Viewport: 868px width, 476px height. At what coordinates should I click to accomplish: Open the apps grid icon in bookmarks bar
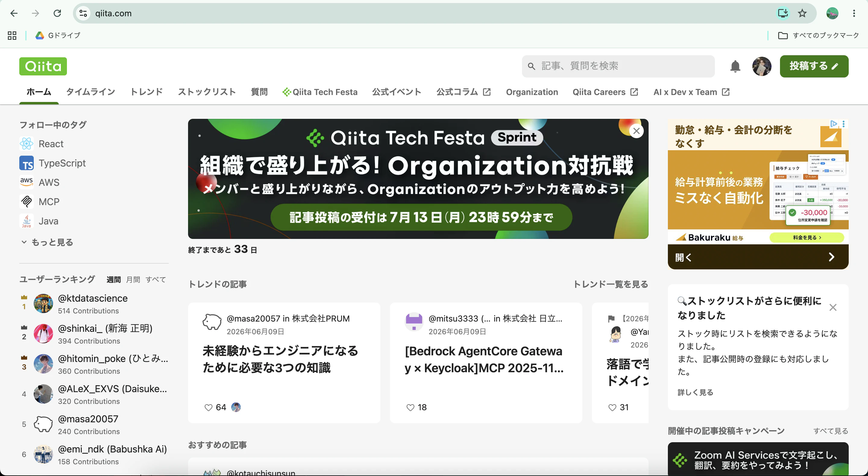[x=12, y=35]
